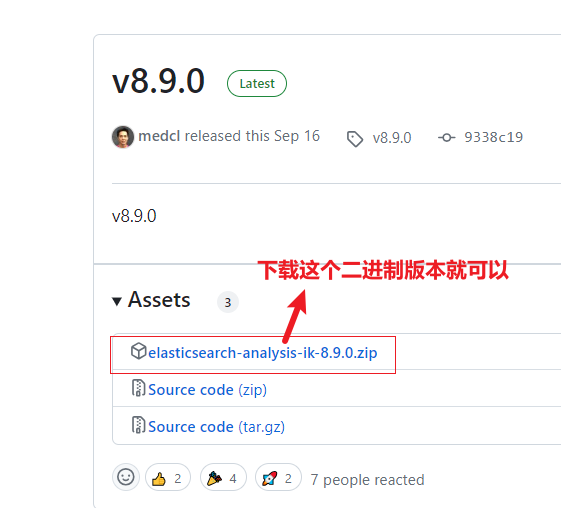561x508 pixels.
Task: Toggle the party popper reaction
Action: (x=223, y=477)
